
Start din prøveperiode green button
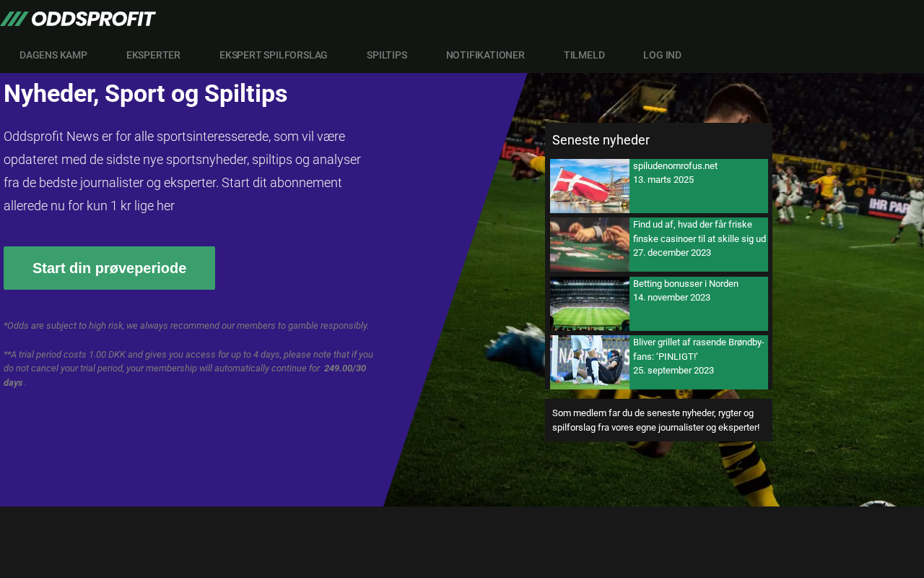point(109,268)
